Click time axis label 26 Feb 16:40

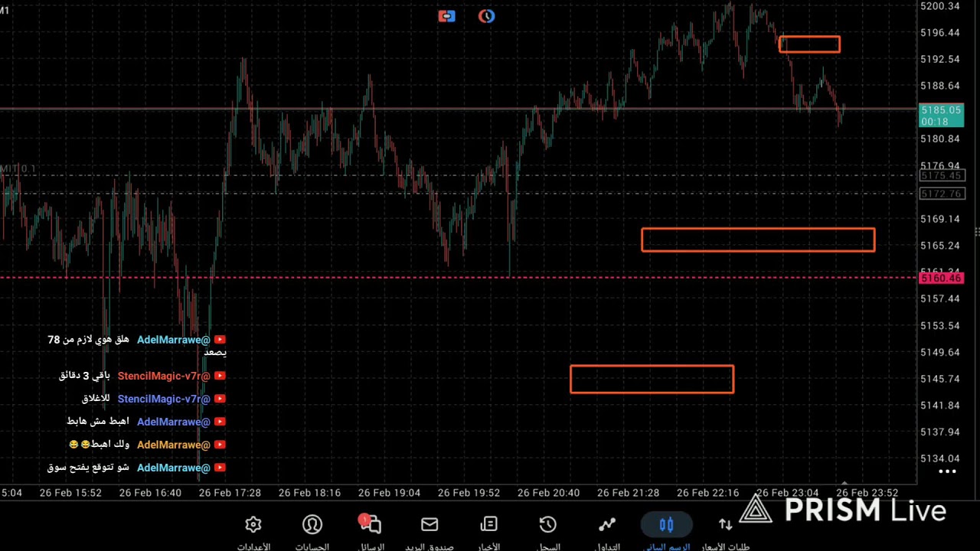pyautogui.click(x=150, y=493)
